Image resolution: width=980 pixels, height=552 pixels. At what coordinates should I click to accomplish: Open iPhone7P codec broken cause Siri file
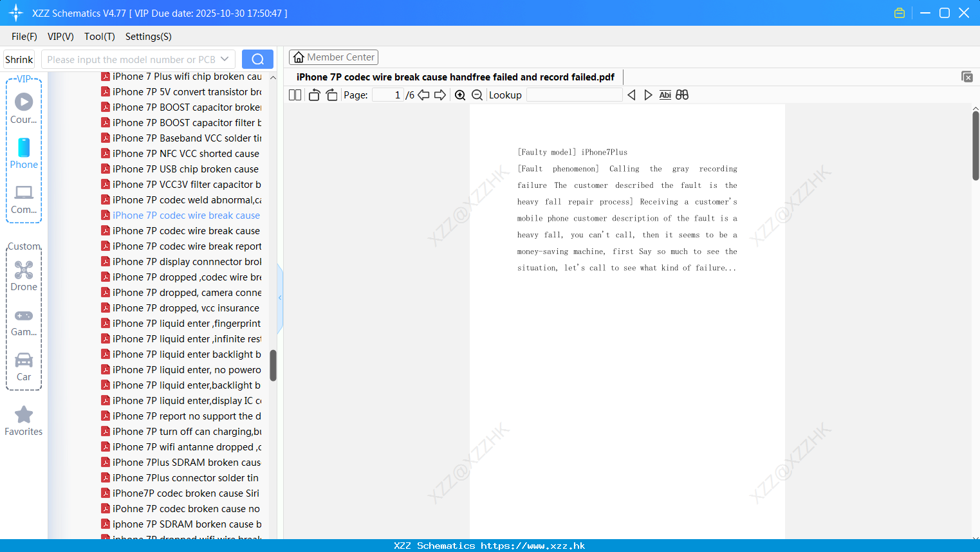pos(181,493)
